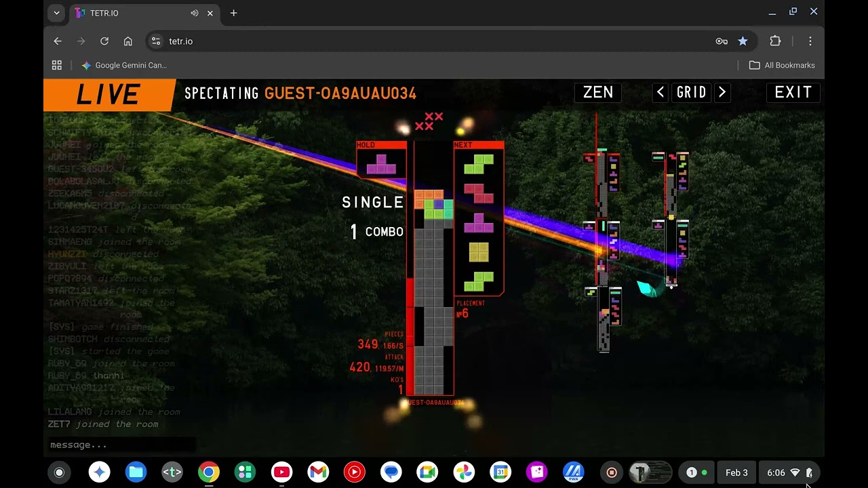868x488 pixels.
Task: Click the chat line 'LILALANG joined the room'
Action: pos(114,411)
